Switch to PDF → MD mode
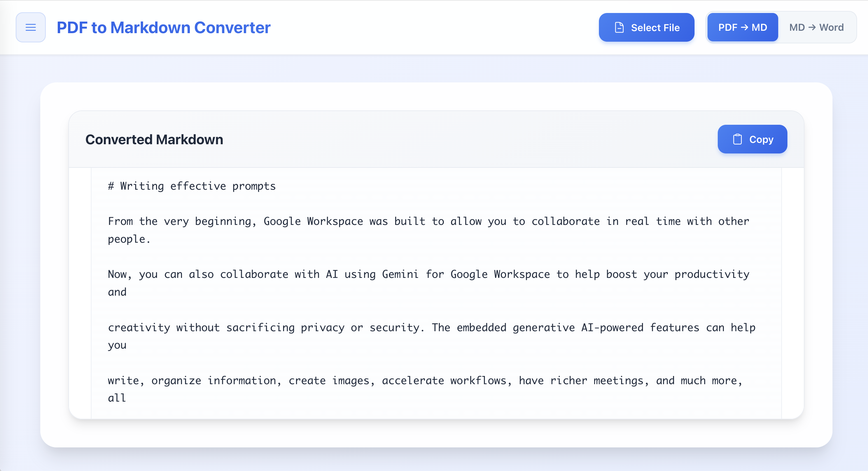This screenshot has width=868, height=471. (743, 27)
